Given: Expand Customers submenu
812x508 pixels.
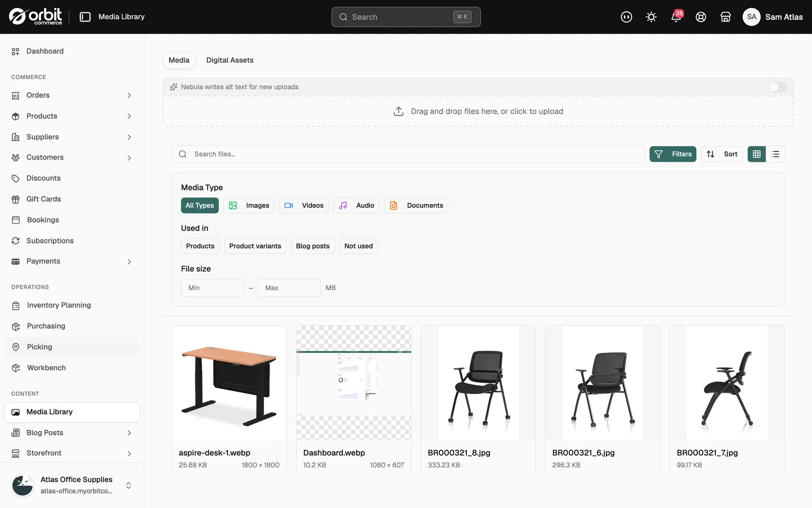Looking at the screenshot, I should [x=129, y=158].
